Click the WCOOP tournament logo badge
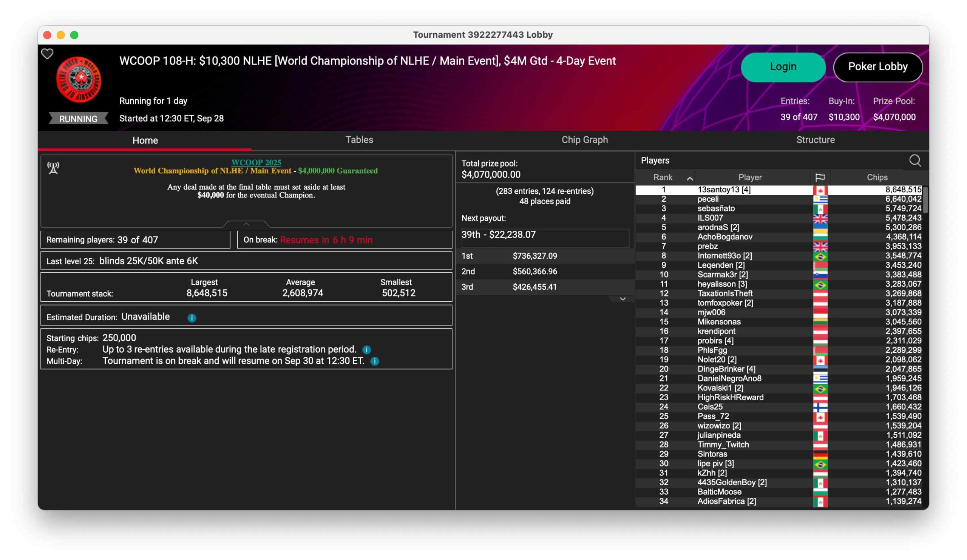The width and height of the screenshot is (967, 560). point(79,79)
